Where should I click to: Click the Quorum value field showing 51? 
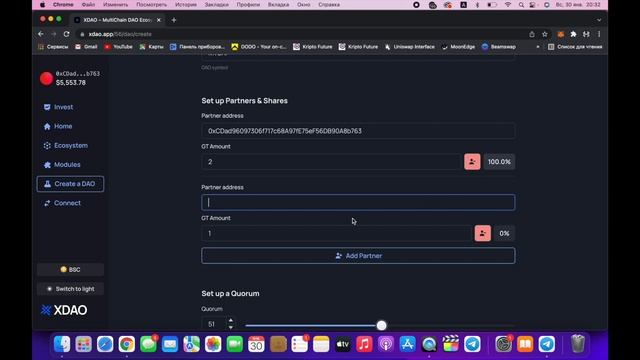[x=214, y=324]
